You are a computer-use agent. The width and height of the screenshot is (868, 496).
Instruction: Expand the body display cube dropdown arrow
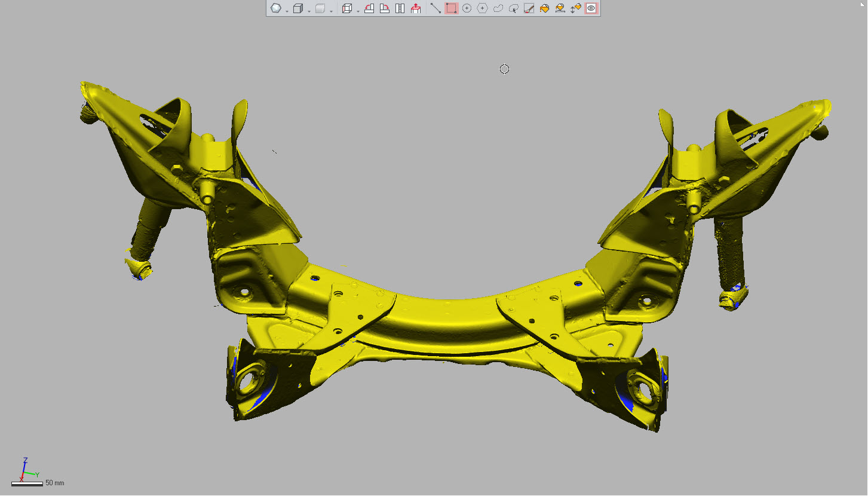(x=309, y=11)
